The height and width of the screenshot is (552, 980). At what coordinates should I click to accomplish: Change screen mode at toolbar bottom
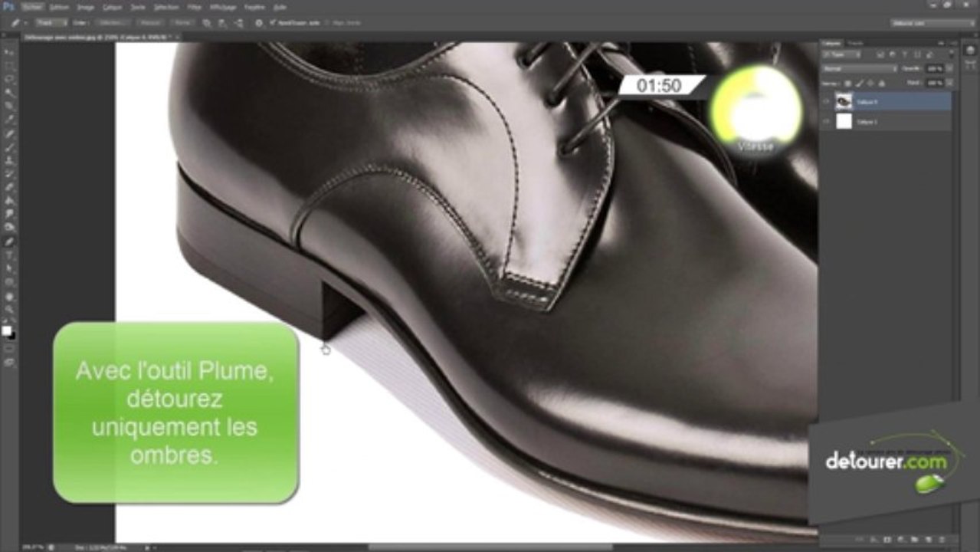point(10,363)
